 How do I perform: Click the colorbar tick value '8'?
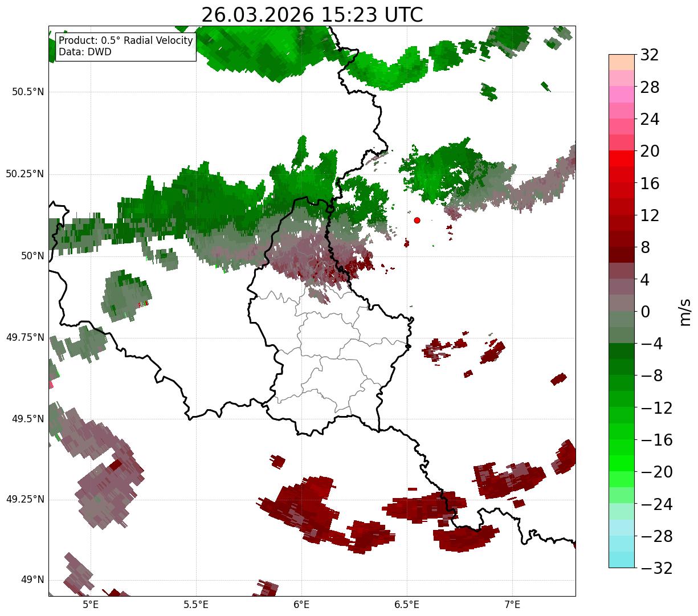pos(645,248)
